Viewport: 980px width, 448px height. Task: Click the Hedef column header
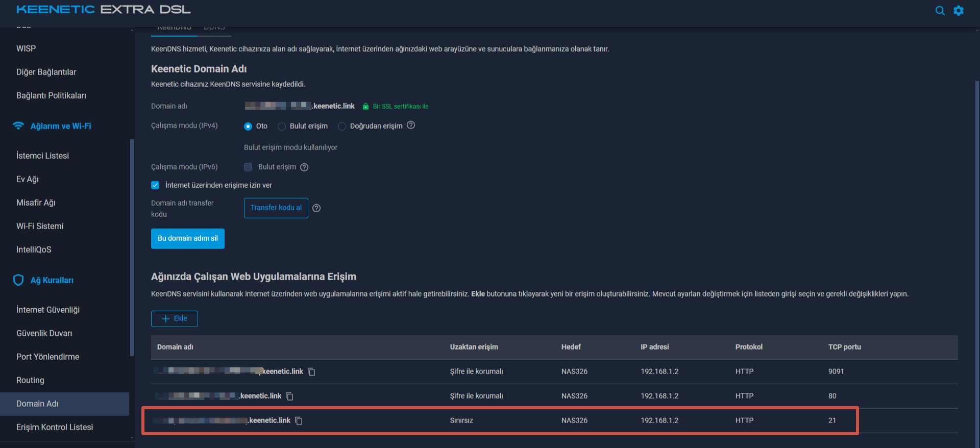(571, 347)
